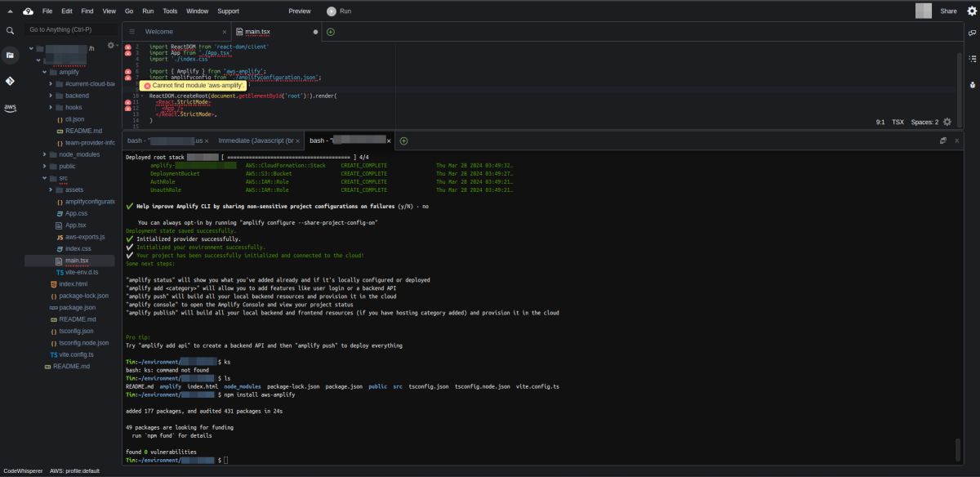Add a new terminal tab with plus icon
This screenshot has height=477, width=980.
[403, 140]
